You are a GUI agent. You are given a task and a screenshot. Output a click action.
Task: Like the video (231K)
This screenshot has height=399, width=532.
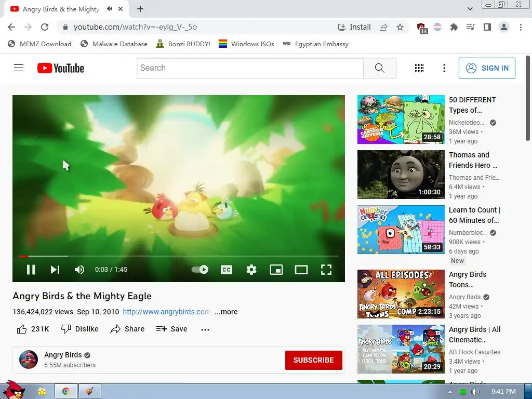[33, 329]
